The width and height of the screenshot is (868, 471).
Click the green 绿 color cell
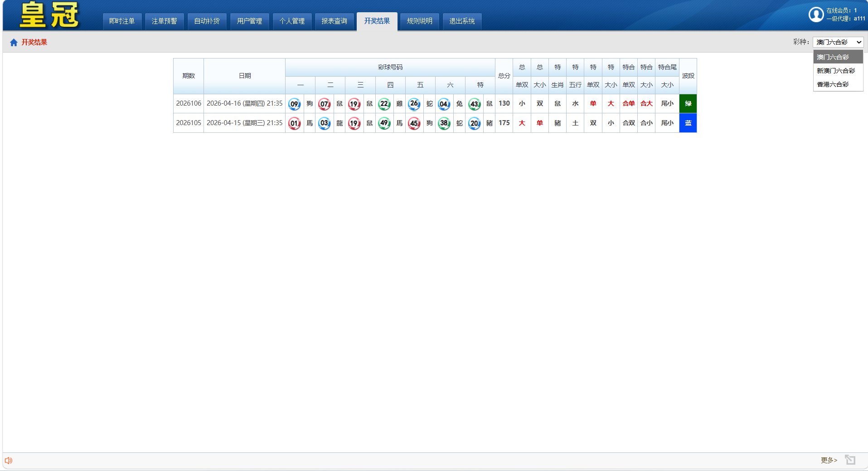688,104
